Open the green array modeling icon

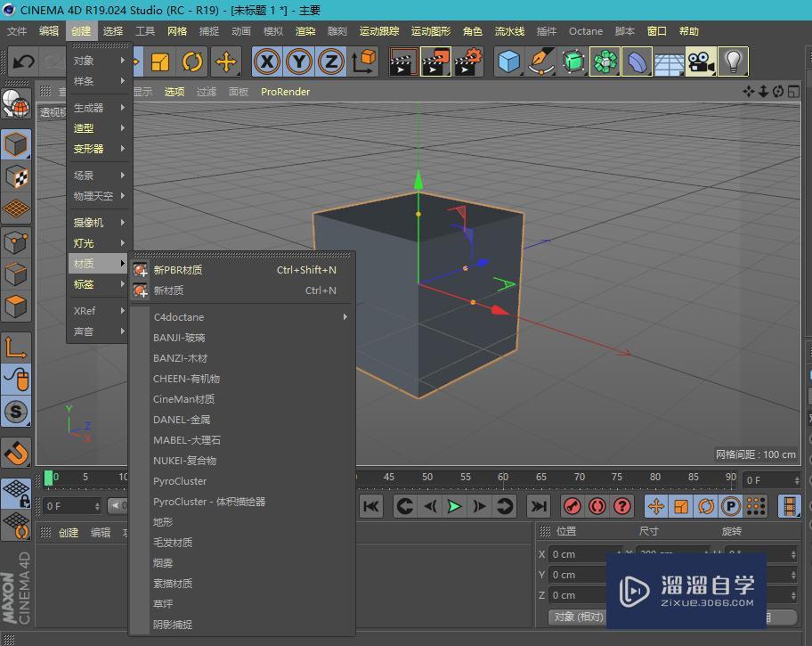(x=605, y=61)
